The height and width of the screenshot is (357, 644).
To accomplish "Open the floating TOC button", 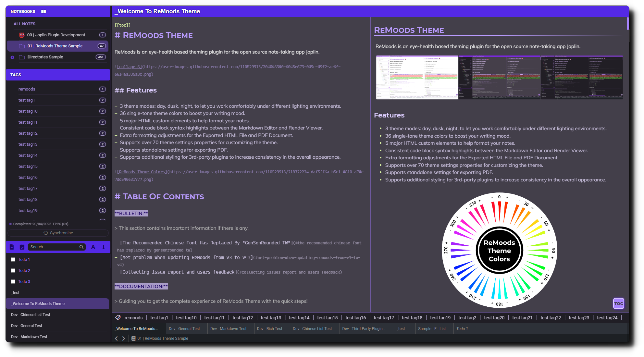I will 618,303.
